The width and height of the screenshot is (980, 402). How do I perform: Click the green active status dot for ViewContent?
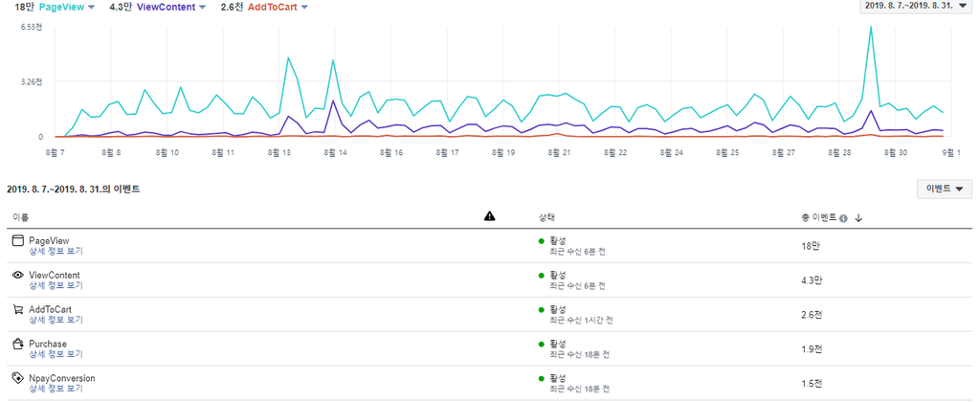pyautogui.click(x=542, y=275)
